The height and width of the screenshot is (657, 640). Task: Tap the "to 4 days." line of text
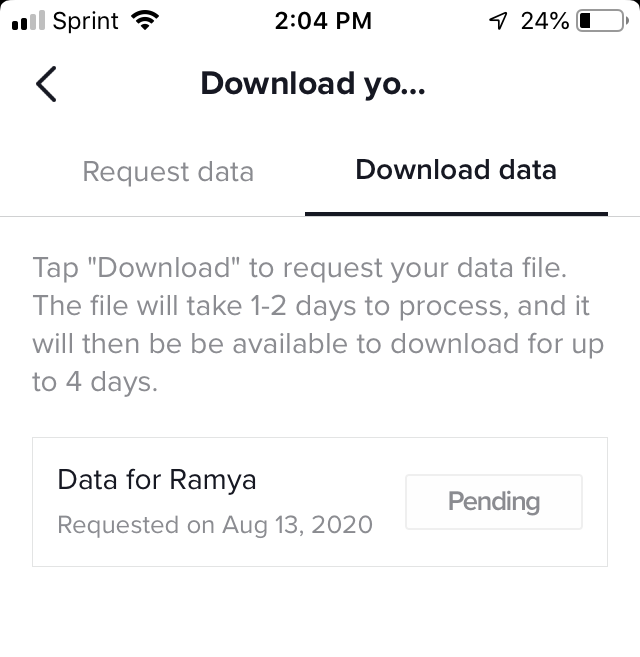[x=95, y=382]
